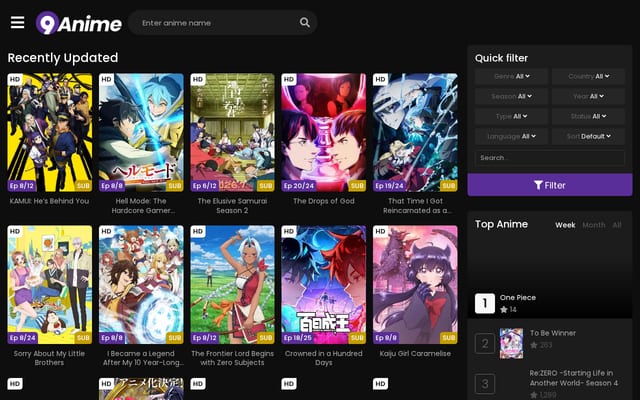This screenshot has height=400, width=640.
Task: Open the Genre filter dropdown
Action: (511, 76)
